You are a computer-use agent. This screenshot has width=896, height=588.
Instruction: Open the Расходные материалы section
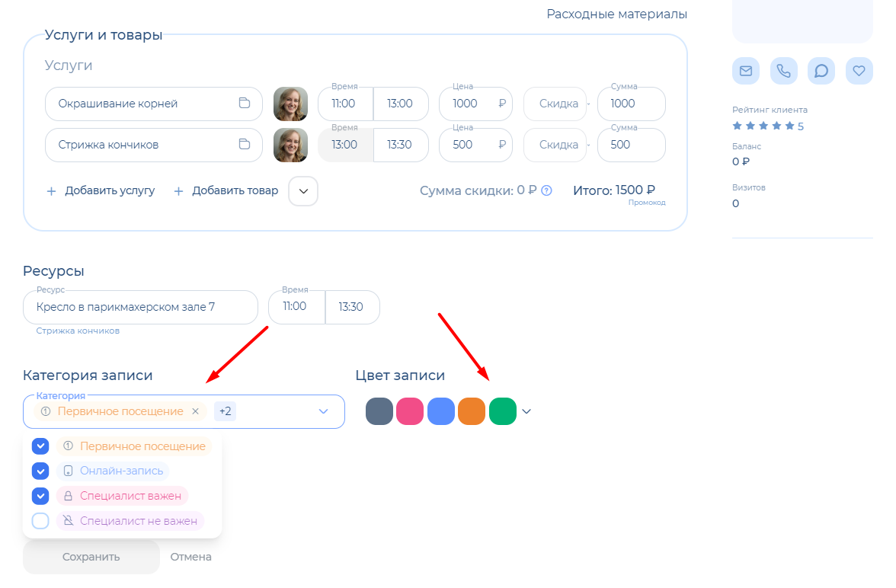click(x=616, y=14)
